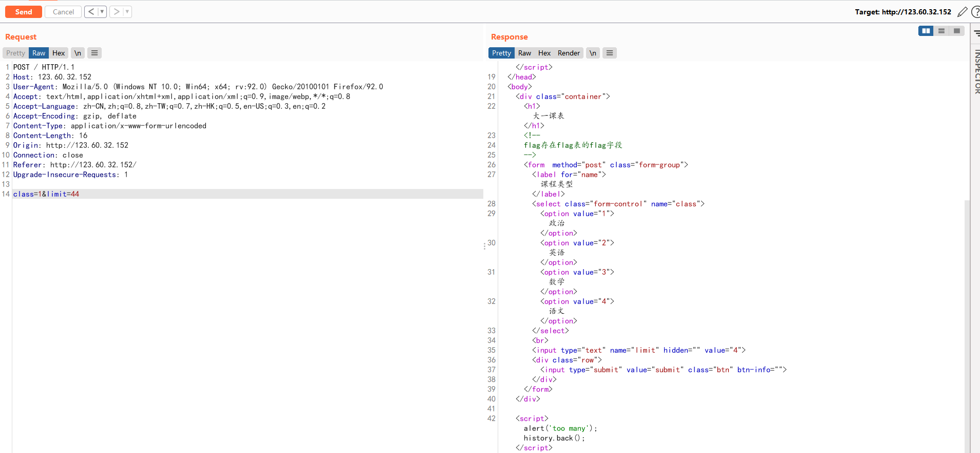Go to previous request with back arrow
Image resolution: width=980 pixels, height=453 pixels.
[x=91, y=12]
